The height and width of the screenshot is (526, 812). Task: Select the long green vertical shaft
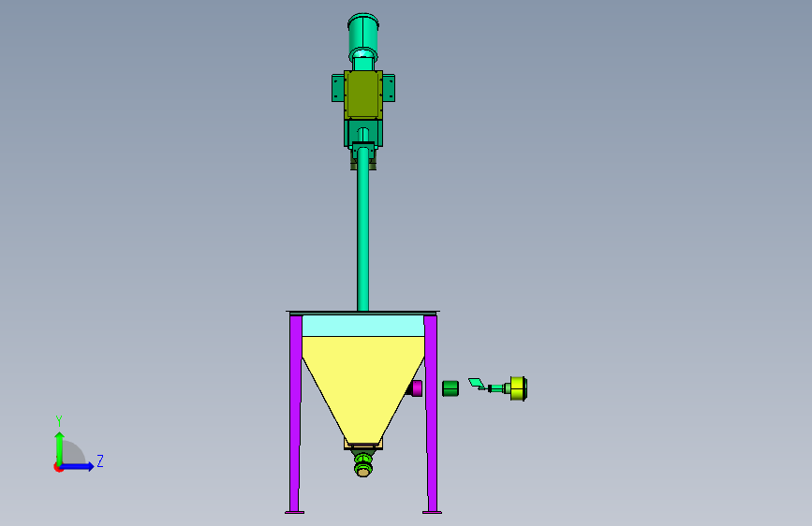pyautogui.click(x=363, y=230)
